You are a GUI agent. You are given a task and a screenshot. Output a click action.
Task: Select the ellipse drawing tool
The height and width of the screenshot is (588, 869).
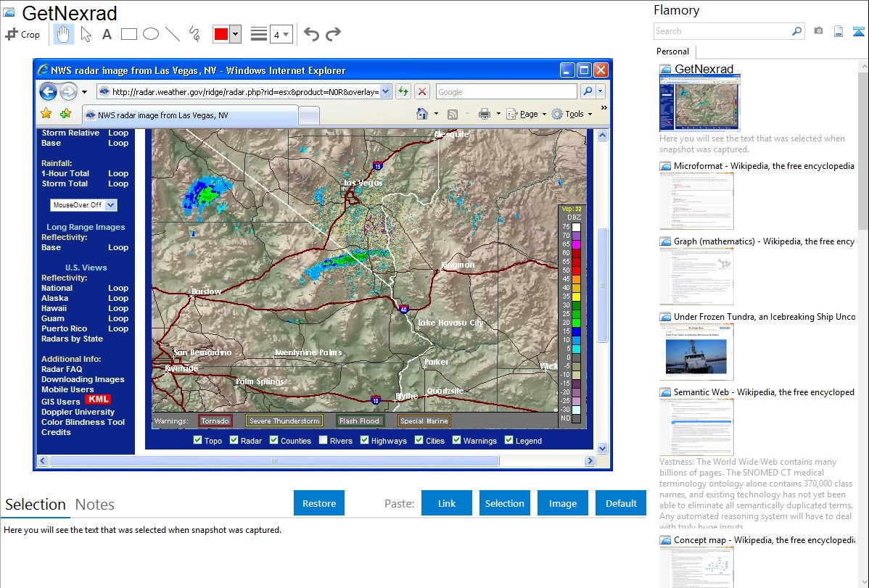click(x=150, y=34)
